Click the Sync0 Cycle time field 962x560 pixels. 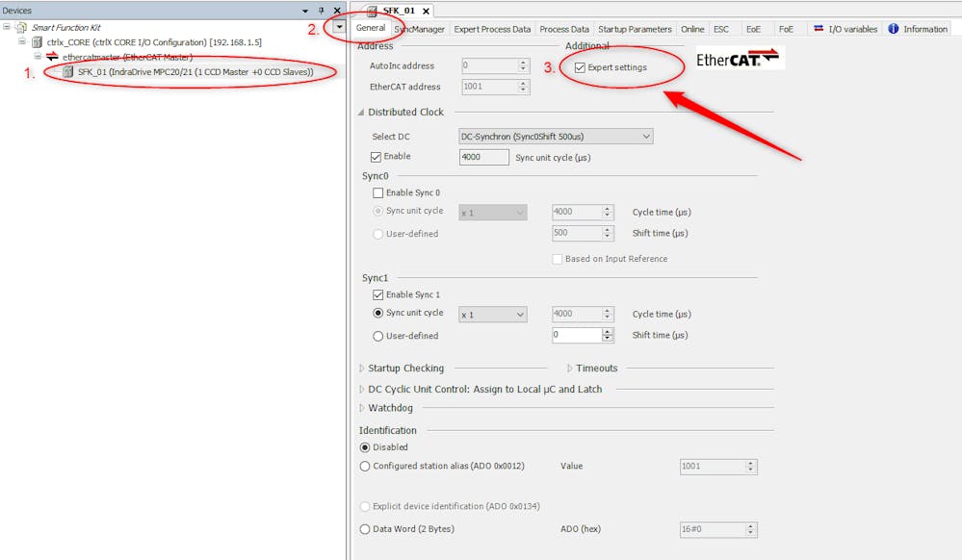(x=583, y=212)
